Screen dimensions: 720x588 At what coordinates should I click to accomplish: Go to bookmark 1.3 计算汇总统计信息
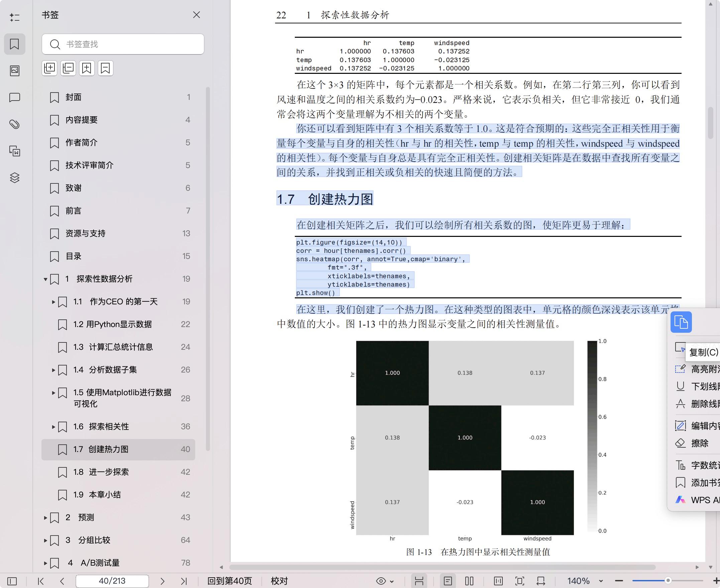point(118,347)
